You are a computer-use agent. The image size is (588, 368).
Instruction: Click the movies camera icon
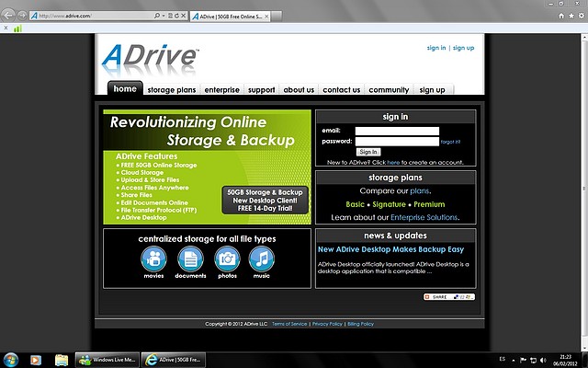point(153,259)
